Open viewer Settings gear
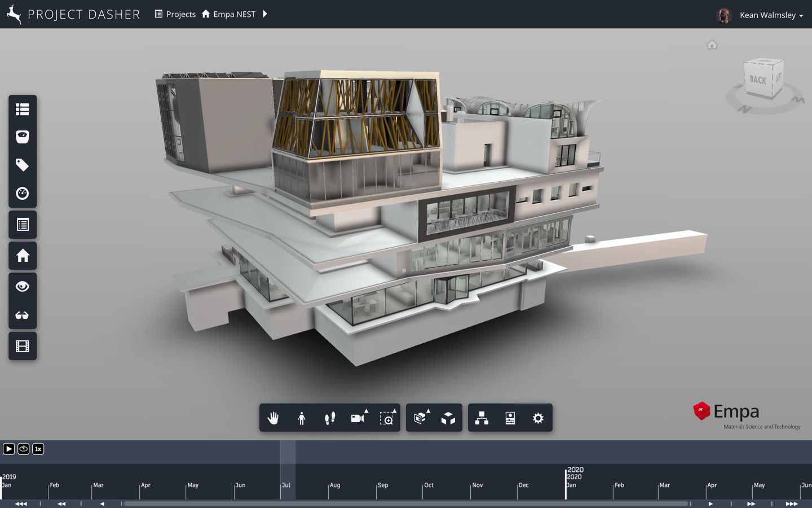The width and height of the screenshot is (812, 508). click(539, 418)
